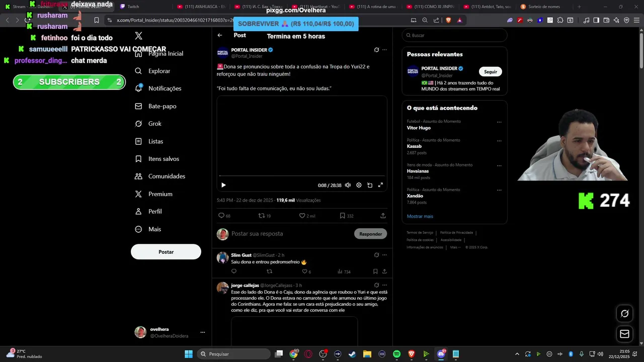The width and height of the screenshot is (644, 362).
Task: Click the Responder button
Action: click(x=371, y=234)
